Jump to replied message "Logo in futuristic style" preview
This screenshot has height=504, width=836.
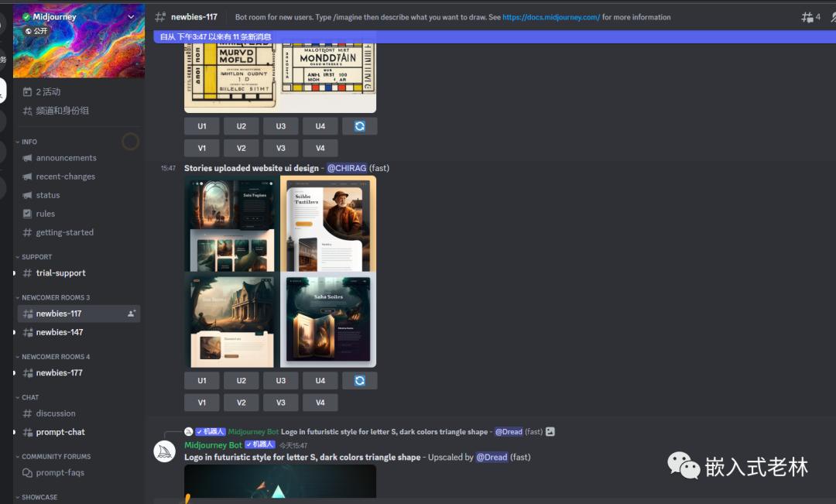384,432
